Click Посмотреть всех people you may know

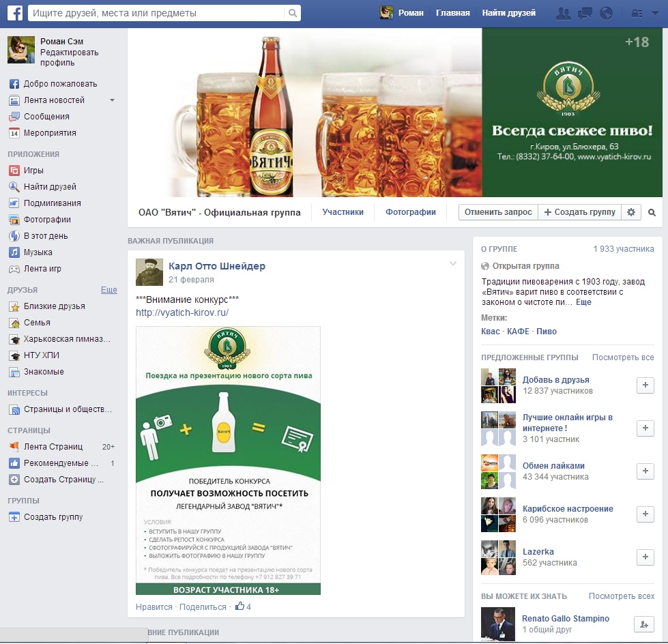pyautogui.click(x=622, y=596)
